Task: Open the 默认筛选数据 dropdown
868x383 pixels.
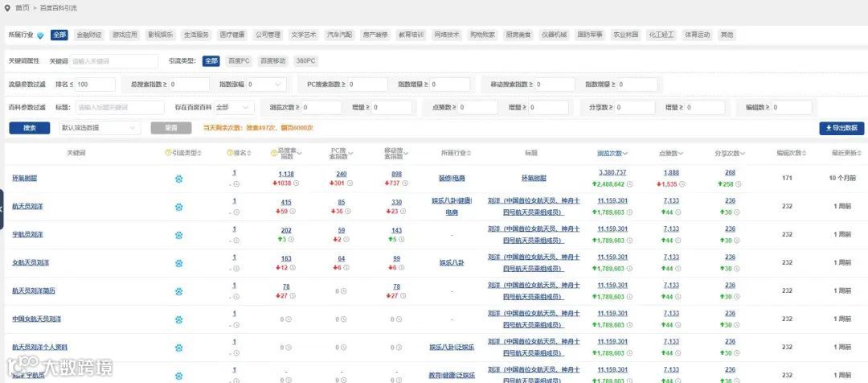Action: point(100,128)
